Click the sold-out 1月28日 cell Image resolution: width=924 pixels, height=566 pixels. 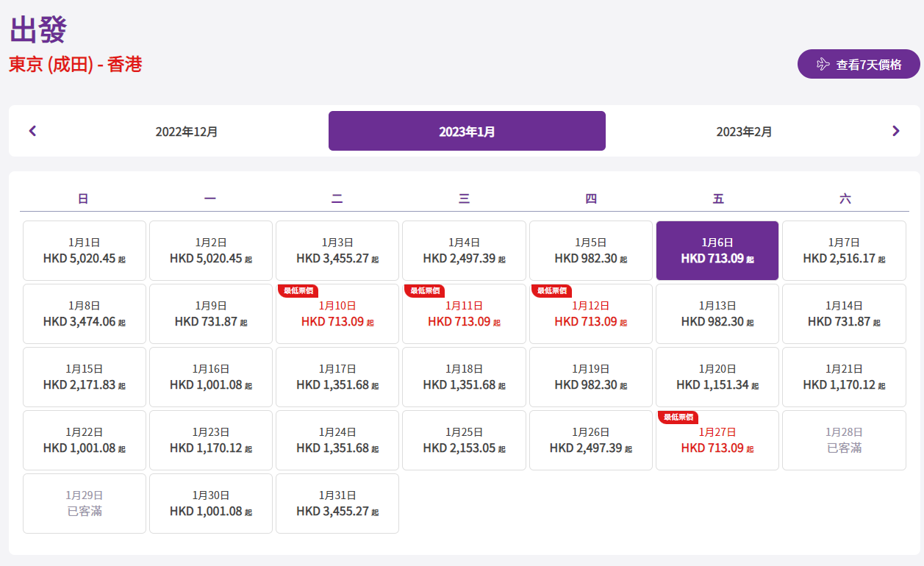[844, 440]
